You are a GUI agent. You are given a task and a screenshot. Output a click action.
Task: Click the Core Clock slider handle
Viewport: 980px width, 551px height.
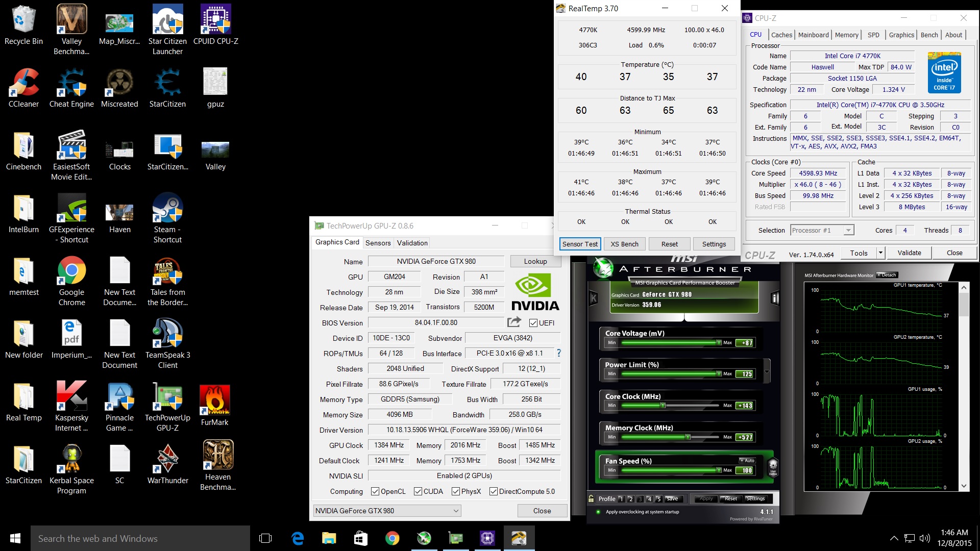[x=663, y=406]
